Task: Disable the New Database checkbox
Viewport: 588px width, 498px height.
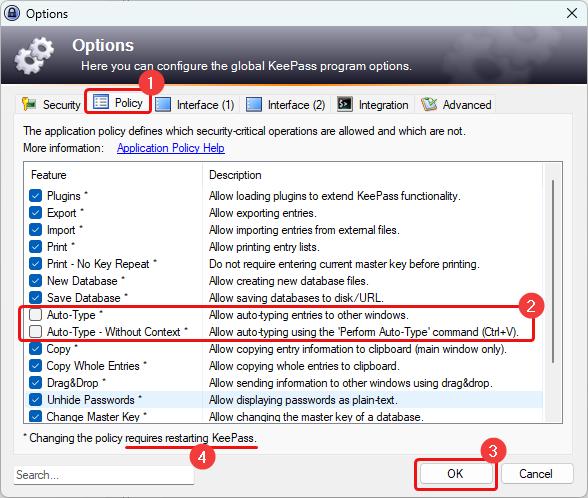Action: coord(36,280)
